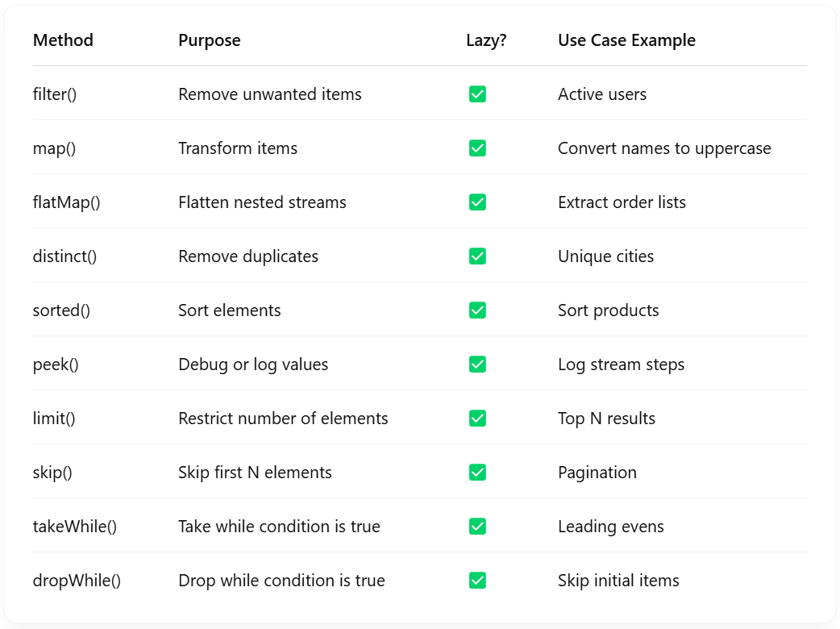The width and height of the screenshot is (840, 629).
Task: Click the green checkmark beside flatMap()
Action: point(477,202)
